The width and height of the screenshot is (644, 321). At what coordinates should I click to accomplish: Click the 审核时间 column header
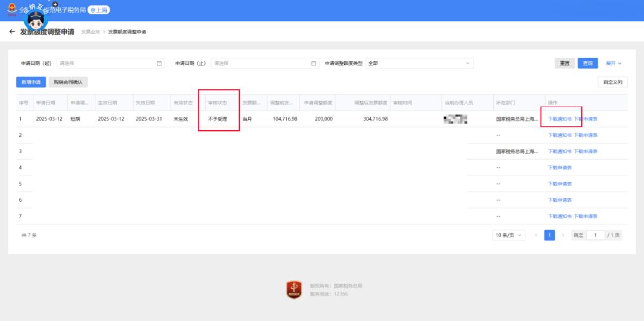(x=402, y=102)
